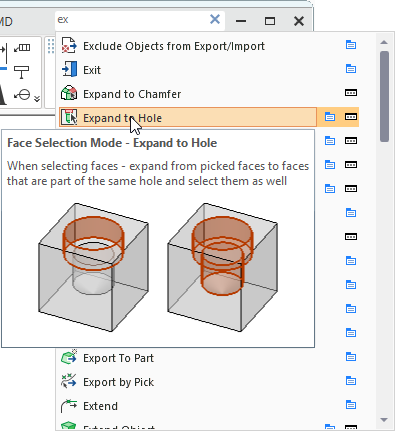The width and height of the screenshot is (395, 431).
Task: Click the Export by Pick icon
Action: (x=69, y=381)
